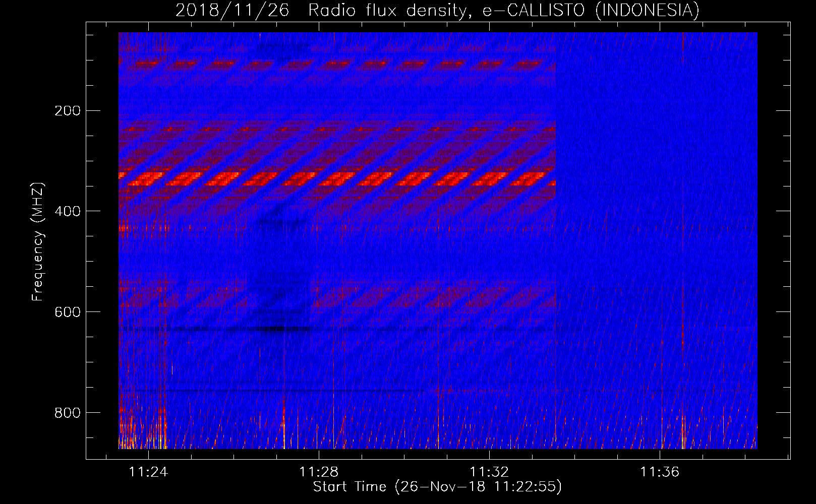Click the '11:28' time tick label

tap(319, 472)
